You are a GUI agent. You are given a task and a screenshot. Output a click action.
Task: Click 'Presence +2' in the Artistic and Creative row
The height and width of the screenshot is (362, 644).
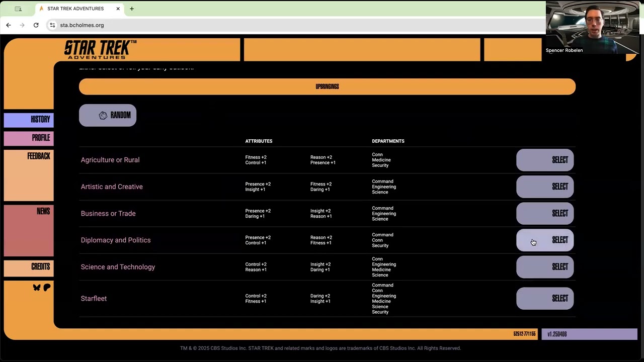(x=258, y=184)
